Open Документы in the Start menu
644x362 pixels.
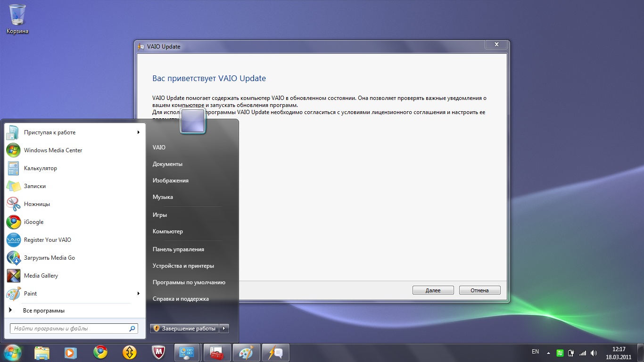167,164
